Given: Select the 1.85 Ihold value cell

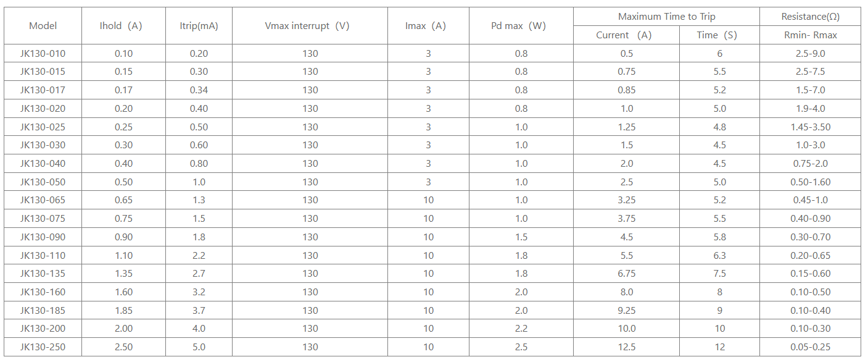Looking at the screenshot, I should click(123, 310).
